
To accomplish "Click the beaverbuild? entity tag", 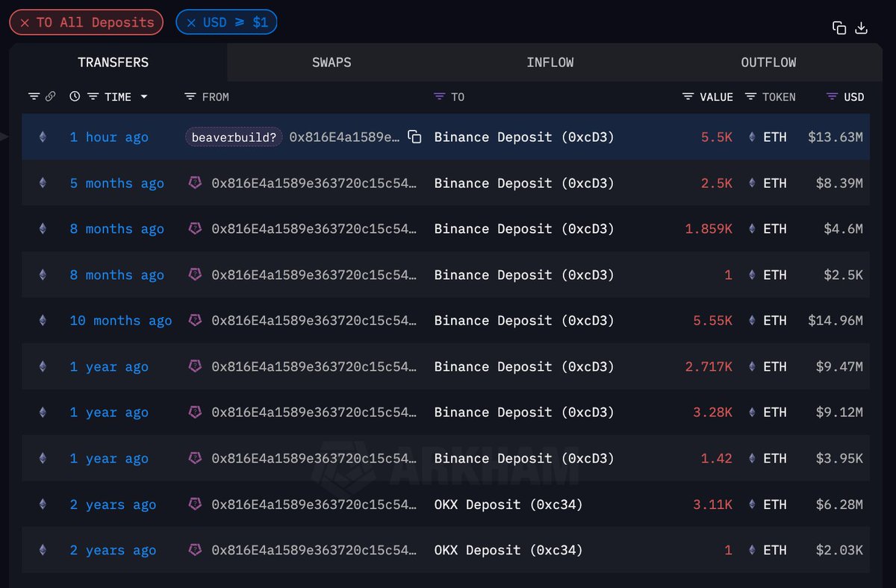I will (233, 137).
